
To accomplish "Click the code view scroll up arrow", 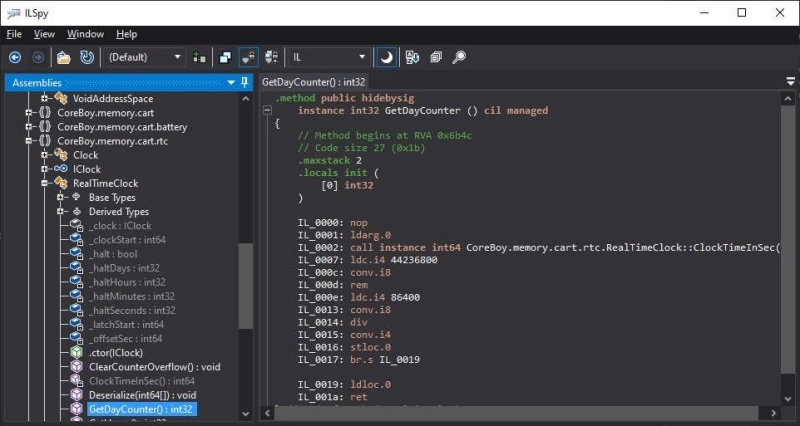I will [788, 99].
